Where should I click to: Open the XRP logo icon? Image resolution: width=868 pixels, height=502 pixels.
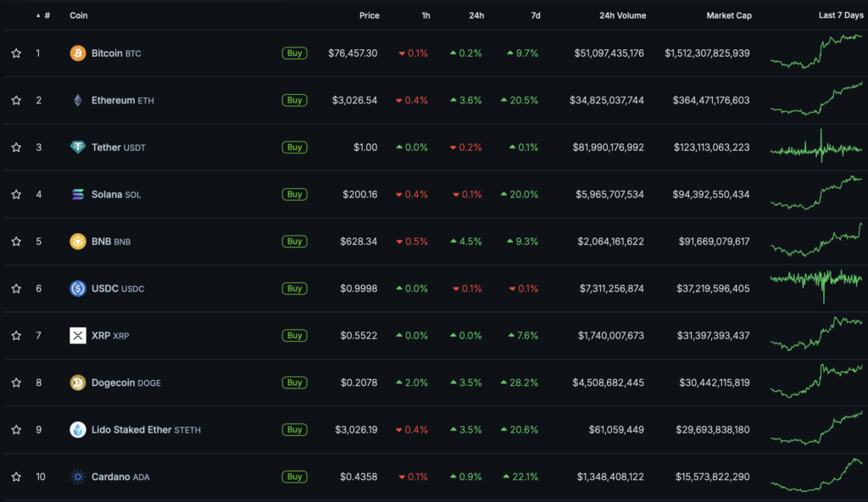(x=78, y=336)
